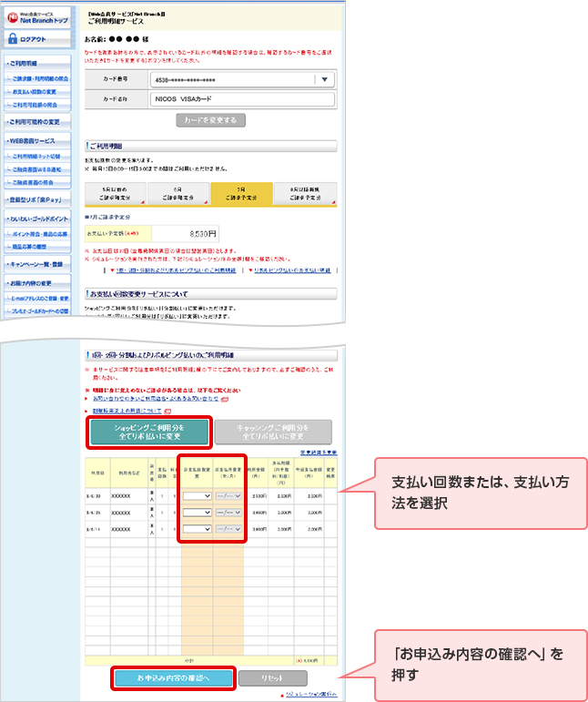Select the 5月以前のご請求確定分 tab
This screenshot has width=588, height=702.
click(114, 193)
